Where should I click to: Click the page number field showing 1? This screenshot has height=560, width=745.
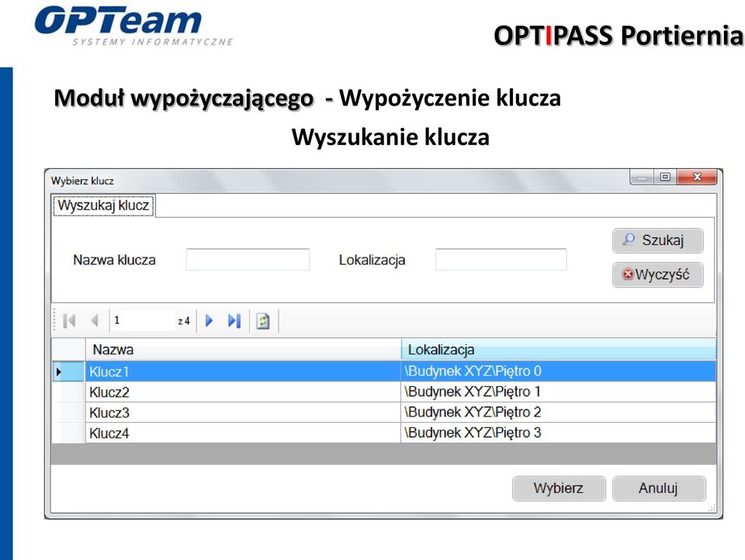(143, 320)
